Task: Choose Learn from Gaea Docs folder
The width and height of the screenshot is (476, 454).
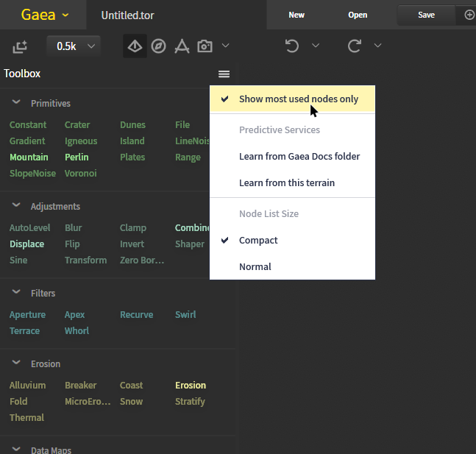Action: tap(299, 156)
